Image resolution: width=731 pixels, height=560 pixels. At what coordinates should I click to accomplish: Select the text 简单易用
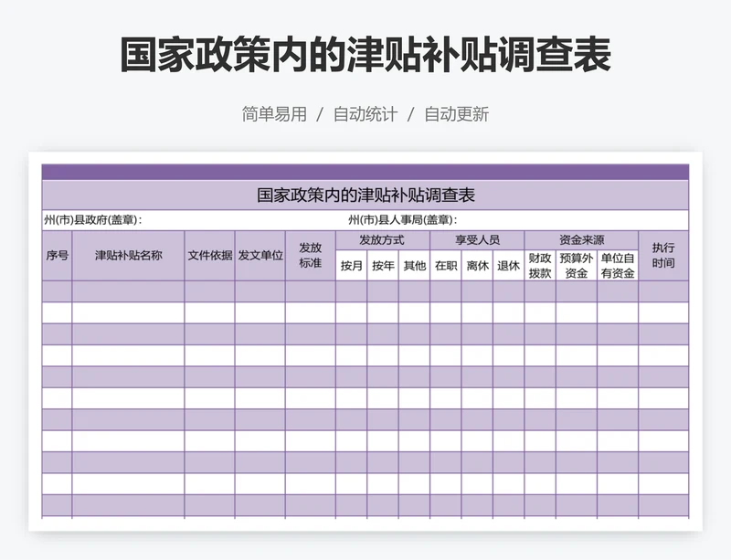point(274,114)
